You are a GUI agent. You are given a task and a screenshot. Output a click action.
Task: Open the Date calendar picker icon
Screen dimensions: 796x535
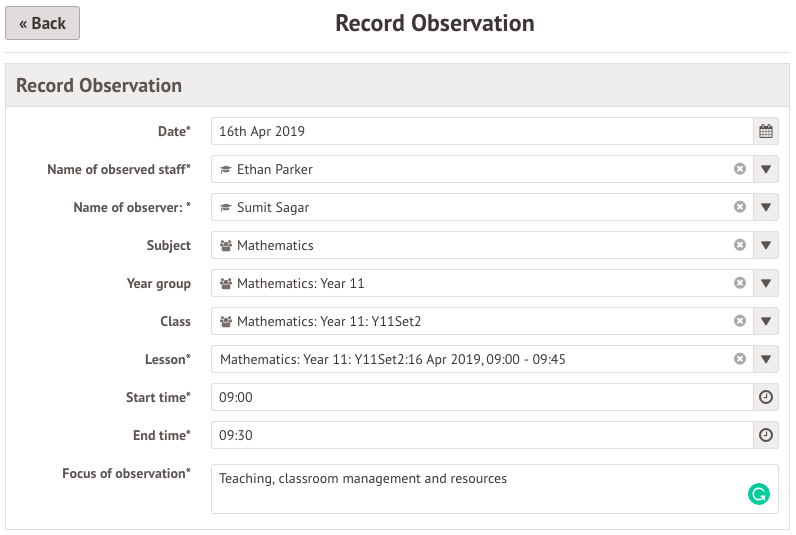click(x=765, y=131)
